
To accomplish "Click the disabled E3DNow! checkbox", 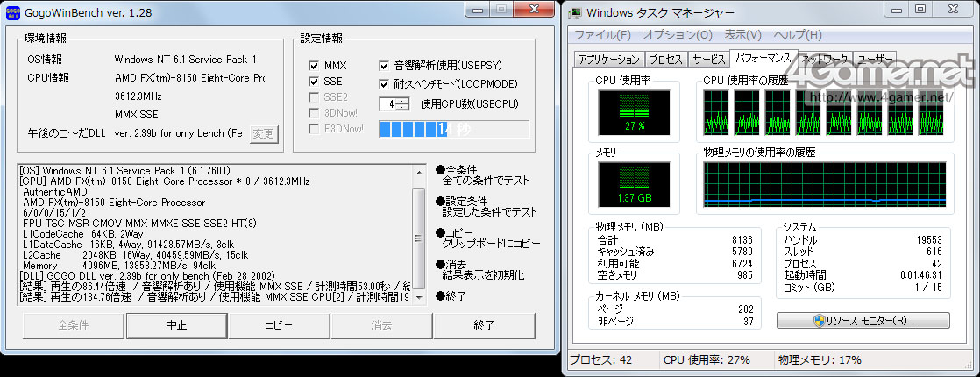I will point(315,129).
